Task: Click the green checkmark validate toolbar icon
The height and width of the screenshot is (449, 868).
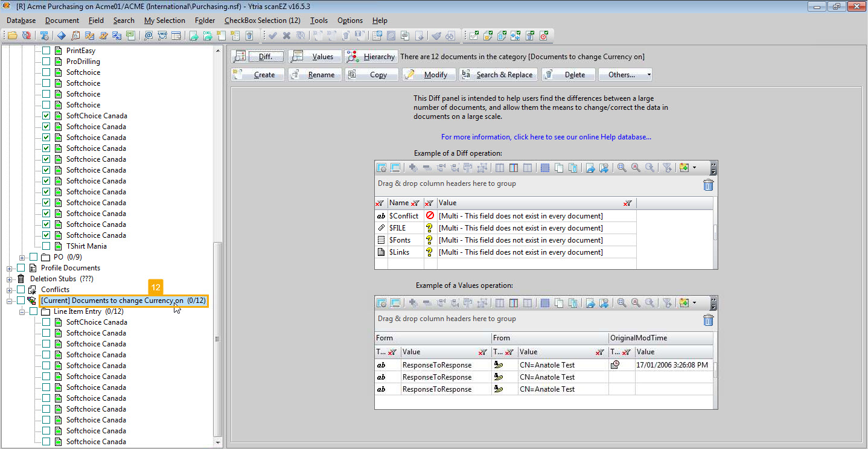Action: 272,36
